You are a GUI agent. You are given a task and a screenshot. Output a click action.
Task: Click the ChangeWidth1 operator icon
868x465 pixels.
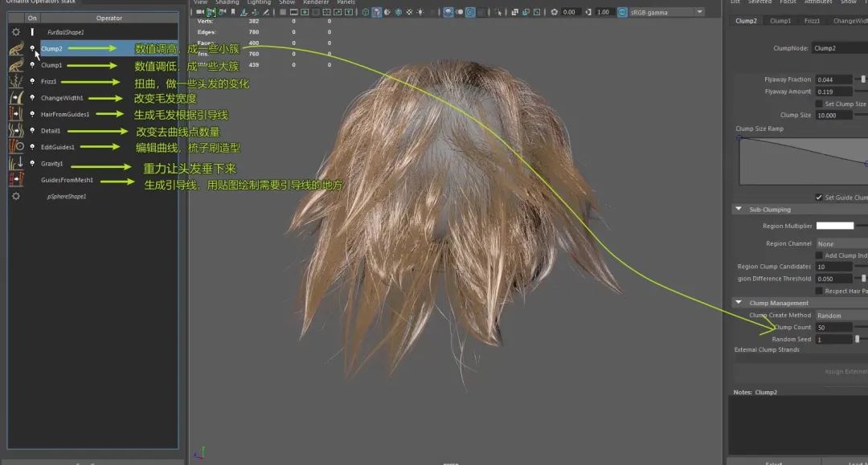15,98
